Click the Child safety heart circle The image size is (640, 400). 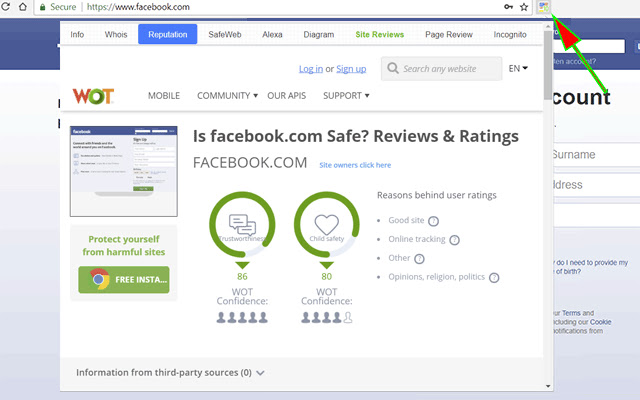tap(327, 224)
